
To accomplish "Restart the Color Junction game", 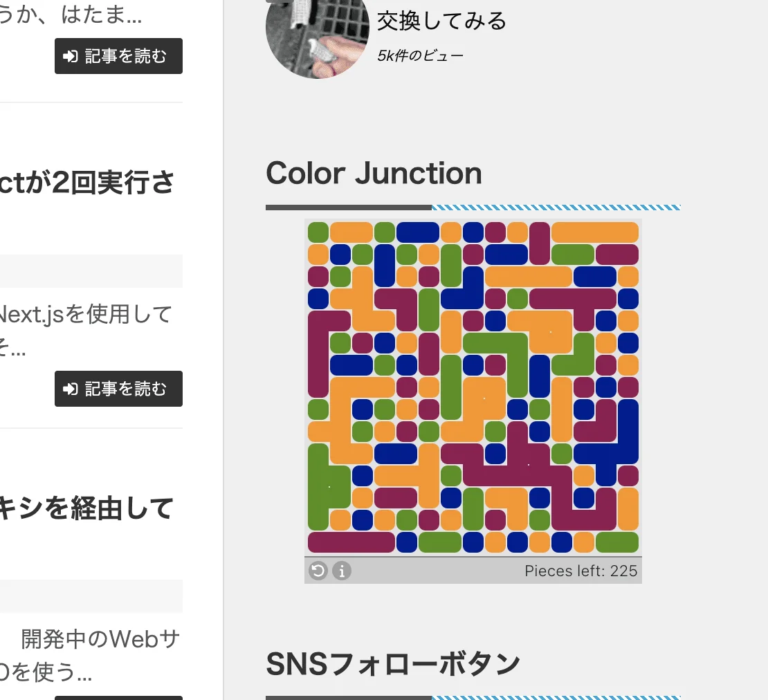I will coord(318,571).
